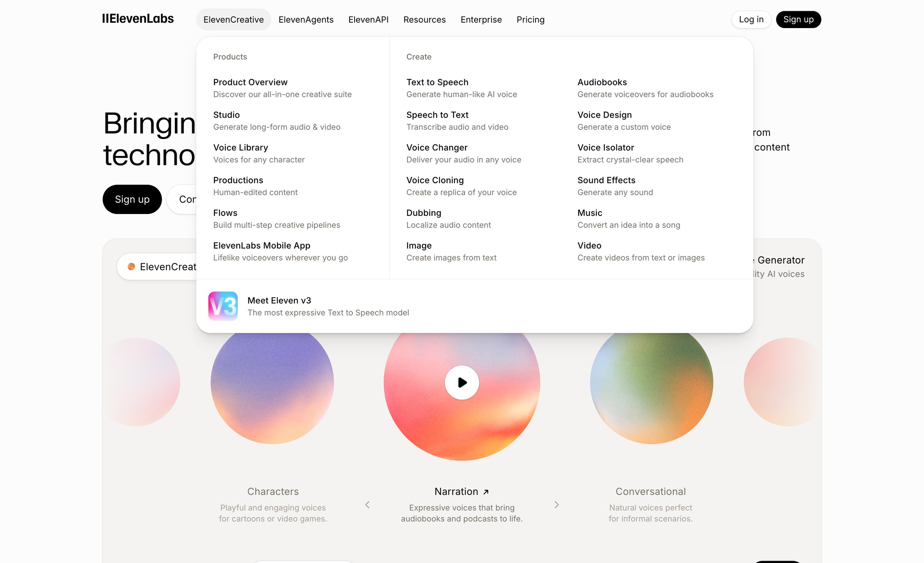Click the Conversational category label
The height and width of the screenshot is (563, 924).
[x=650, y=491]
